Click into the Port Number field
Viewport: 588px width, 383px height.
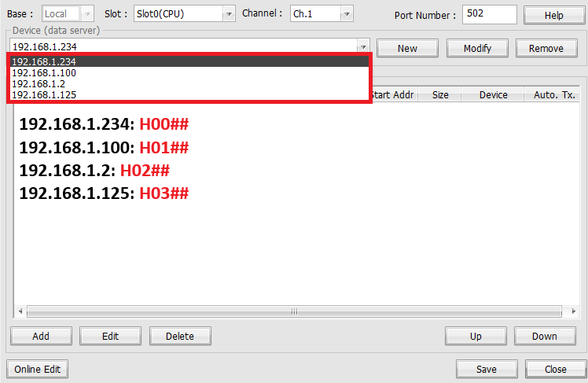pos(488,14)
